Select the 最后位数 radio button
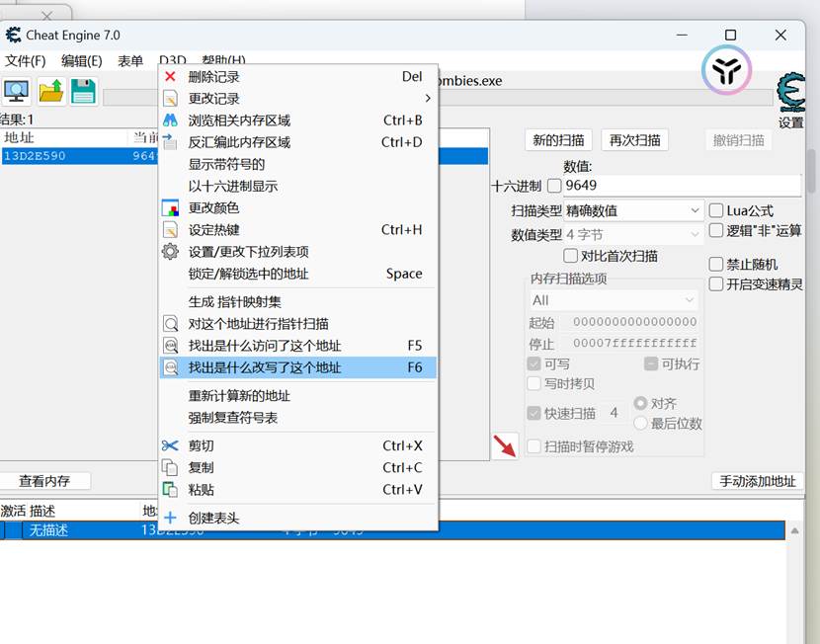Viewport: 820px width, 644px height. pyautogui.click(x=640, y=423)
